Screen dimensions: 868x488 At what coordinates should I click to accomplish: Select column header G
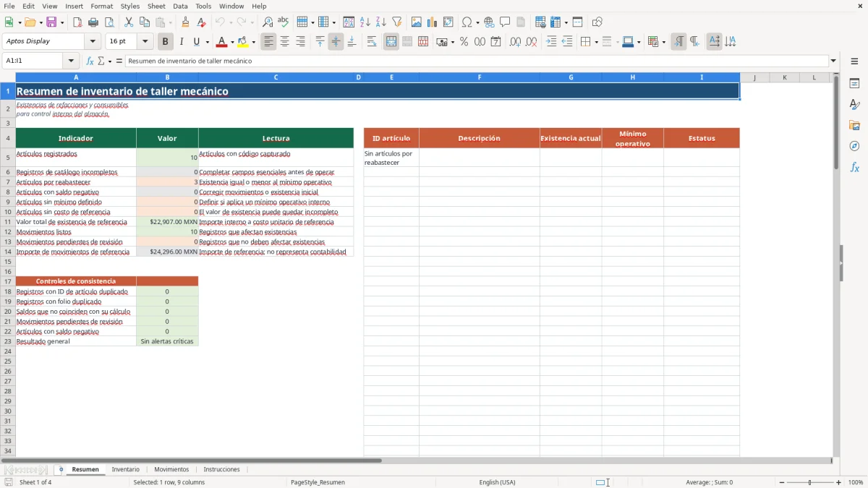[x=571, y=77]
